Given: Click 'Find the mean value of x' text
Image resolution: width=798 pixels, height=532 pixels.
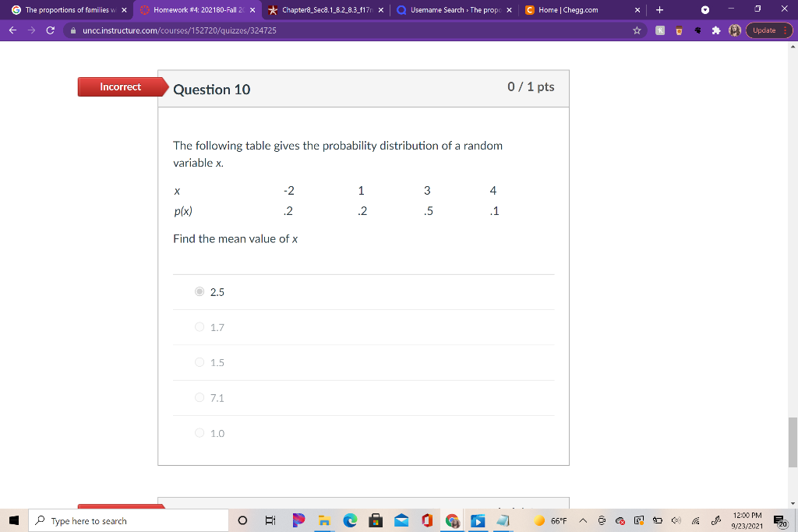Looking at the screenshot, I should [235, 238].
